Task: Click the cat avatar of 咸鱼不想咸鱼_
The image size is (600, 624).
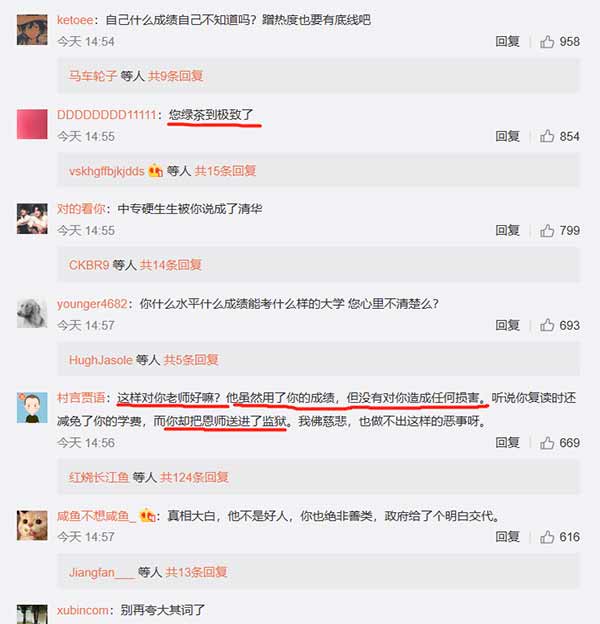Action: [x=32, y=525]
